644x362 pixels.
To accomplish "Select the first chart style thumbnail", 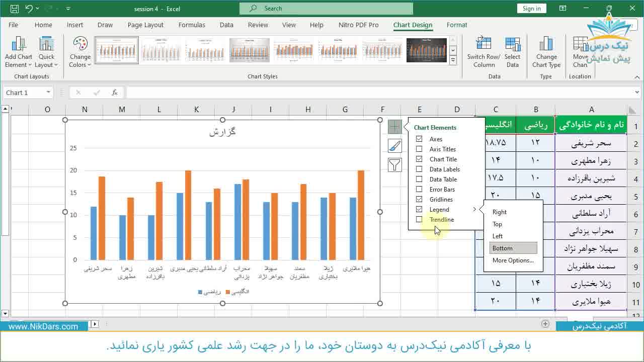I will (116, 50).
